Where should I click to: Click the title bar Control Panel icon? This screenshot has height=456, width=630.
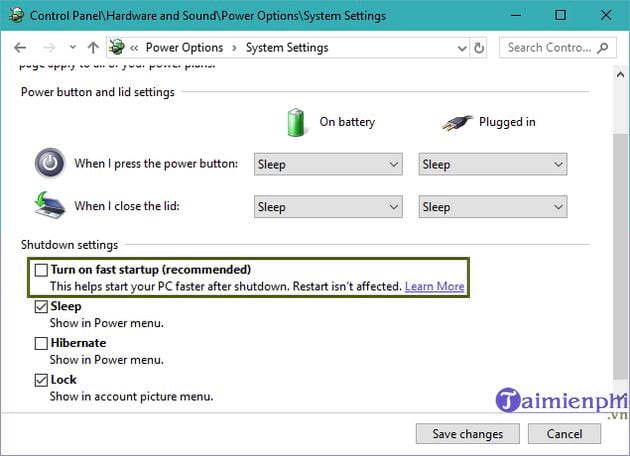[x=16, y=15]
